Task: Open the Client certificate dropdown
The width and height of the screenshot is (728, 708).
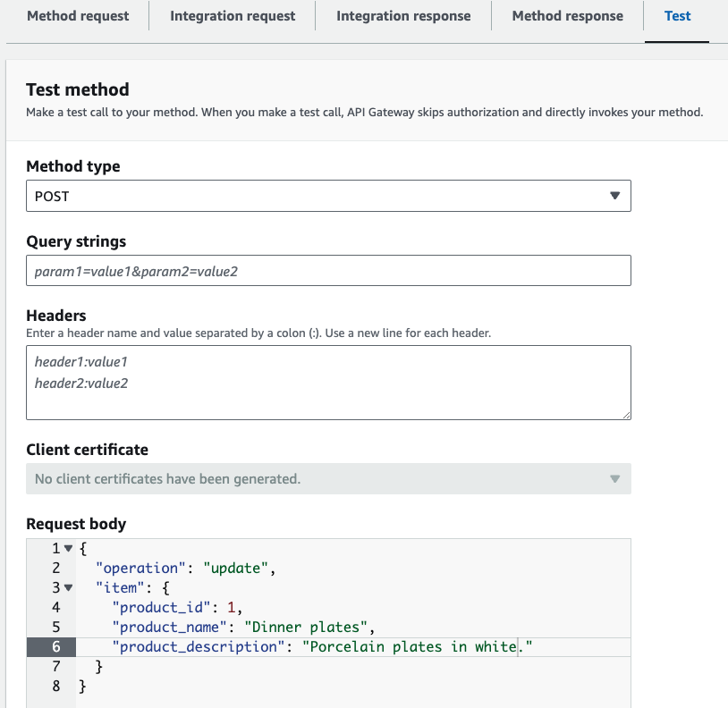Action: click(x=328, y=479)
